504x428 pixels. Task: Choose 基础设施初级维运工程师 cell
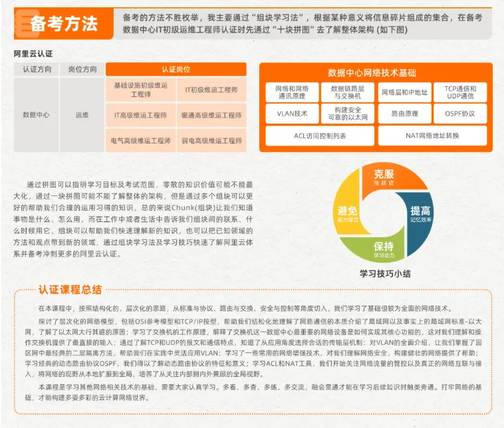[141, 90]
